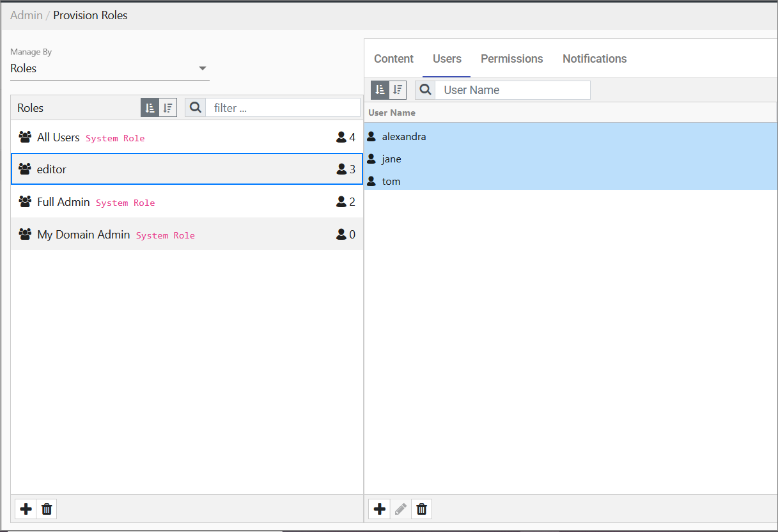Click the search icon beside User Name field
The image size is (778, 532).
[x=426, y=90]
